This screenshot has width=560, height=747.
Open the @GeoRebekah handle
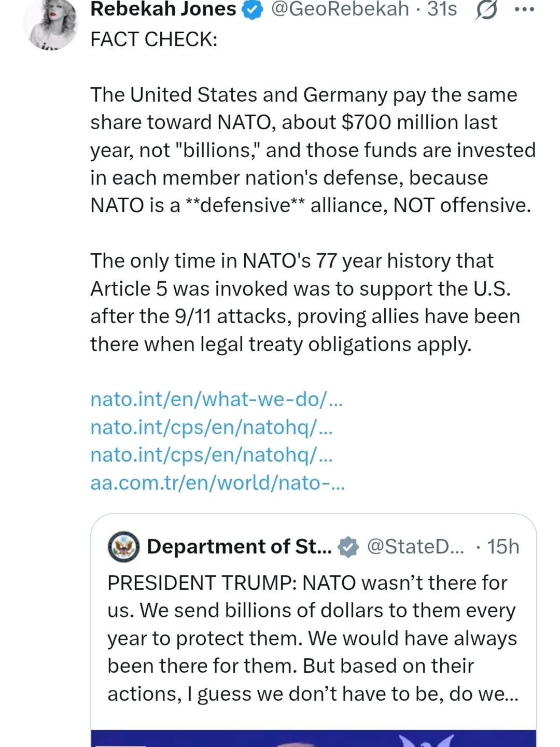coord(340,9)
